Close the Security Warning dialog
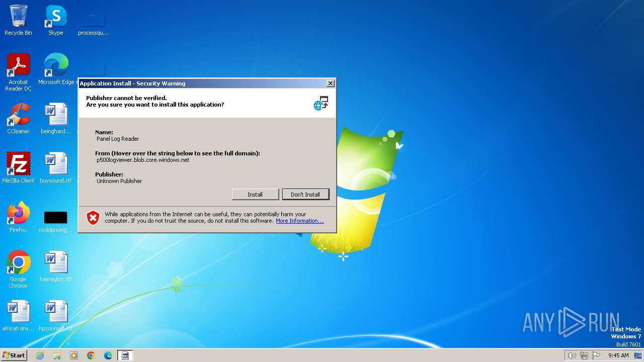The image size is (644, 362). pyautogui.click(x=331, y=83)
